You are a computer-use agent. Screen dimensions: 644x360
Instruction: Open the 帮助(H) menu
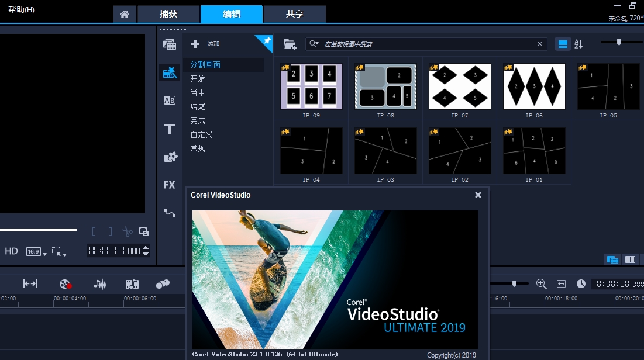point(21,9)
